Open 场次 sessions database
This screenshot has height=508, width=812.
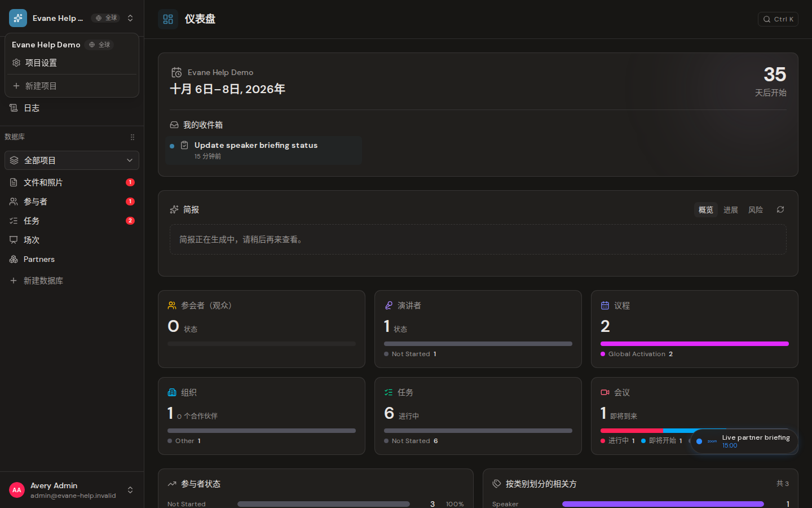coord(72,240)
